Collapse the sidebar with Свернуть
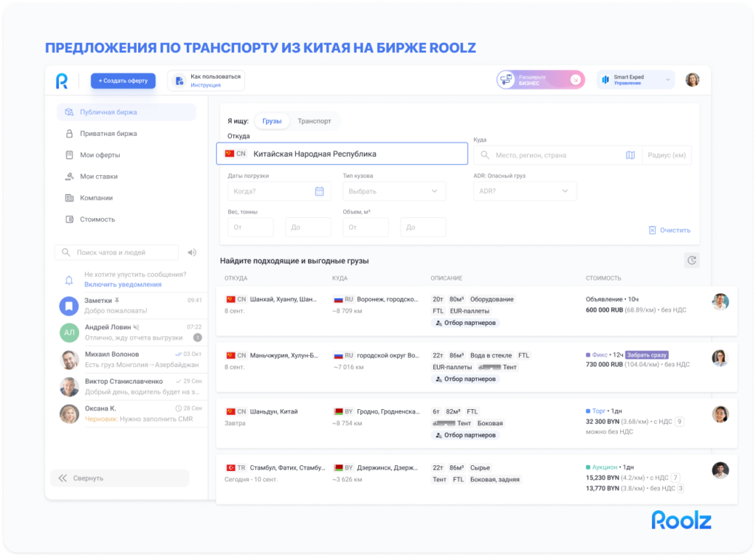Image resolution: width=756 pixels, height=556 pixels. [x=120, y=478]
